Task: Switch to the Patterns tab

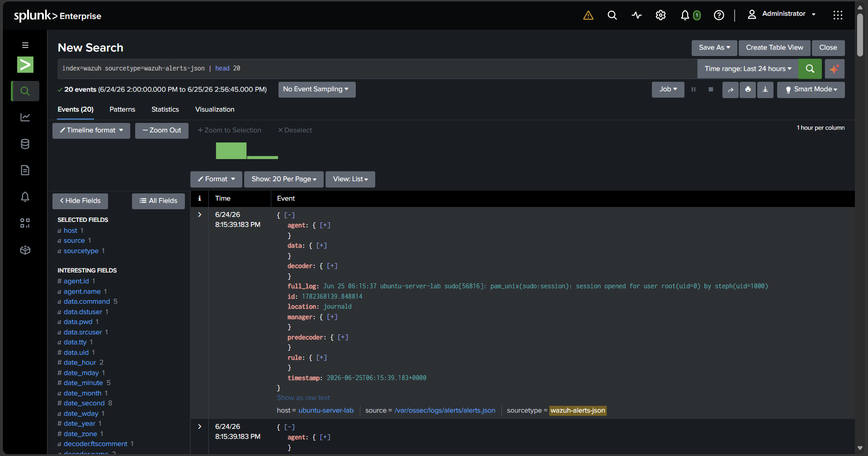Action: click(122, 109)
